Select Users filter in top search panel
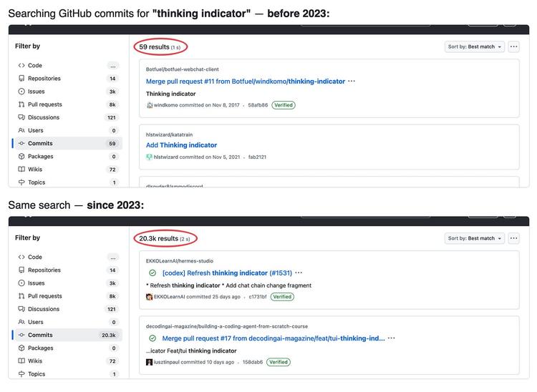This screenshot has height=392, width=537. tap(67, 130)
